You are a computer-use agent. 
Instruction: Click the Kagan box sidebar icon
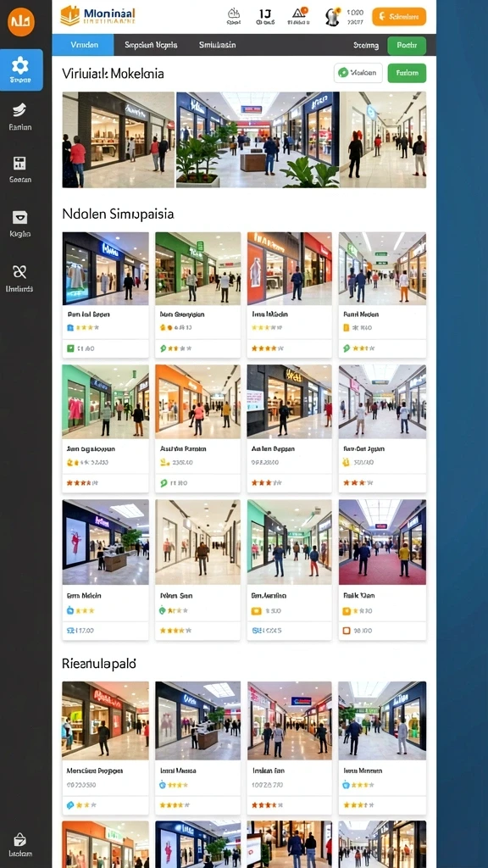click(x=20, y=217)
